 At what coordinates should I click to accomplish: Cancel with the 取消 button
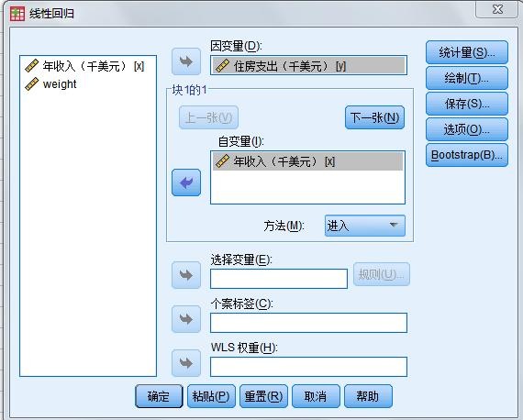(316, 396)
